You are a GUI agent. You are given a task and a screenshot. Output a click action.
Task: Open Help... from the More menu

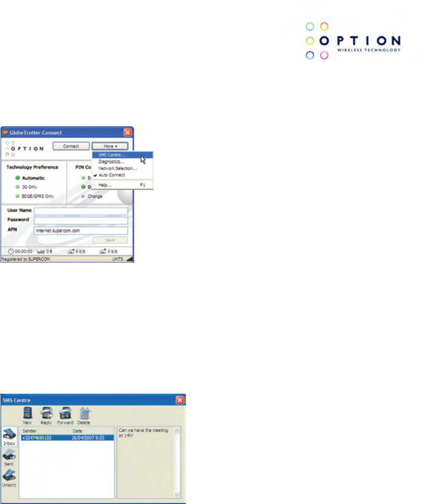click(122, 185)
